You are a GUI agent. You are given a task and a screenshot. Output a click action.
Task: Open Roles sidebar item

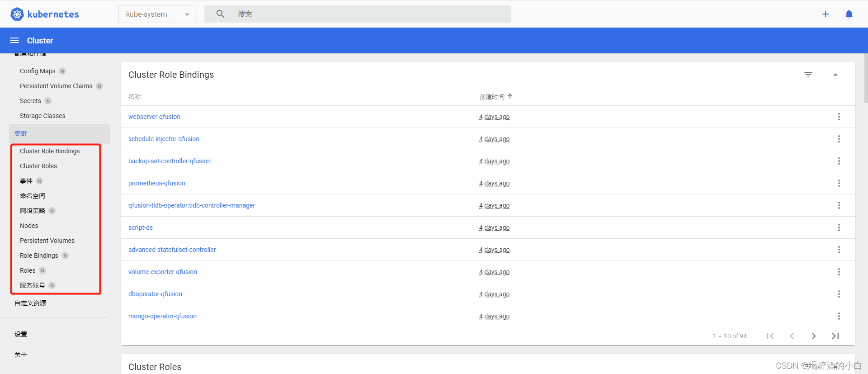[x=28, y=270]
